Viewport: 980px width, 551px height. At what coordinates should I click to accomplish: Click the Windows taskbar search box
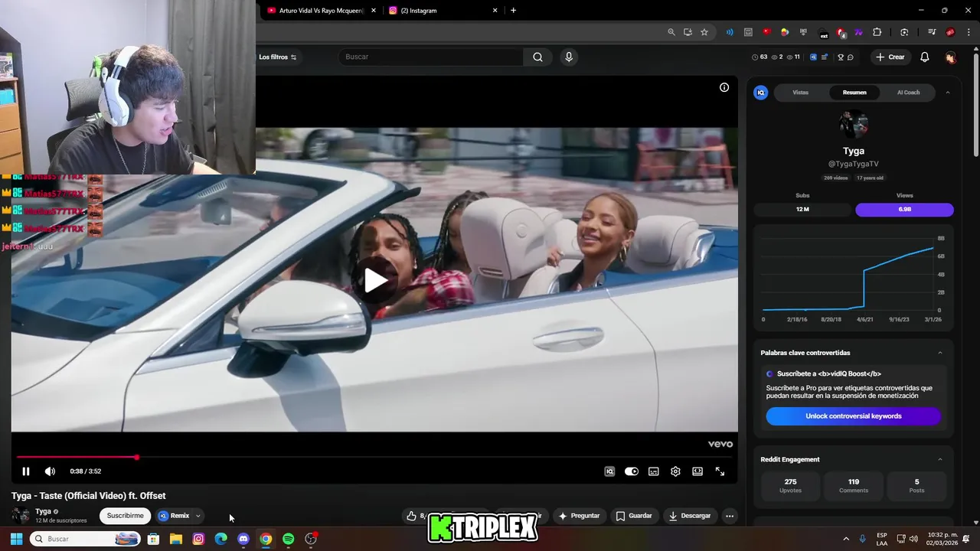point(86,539)
